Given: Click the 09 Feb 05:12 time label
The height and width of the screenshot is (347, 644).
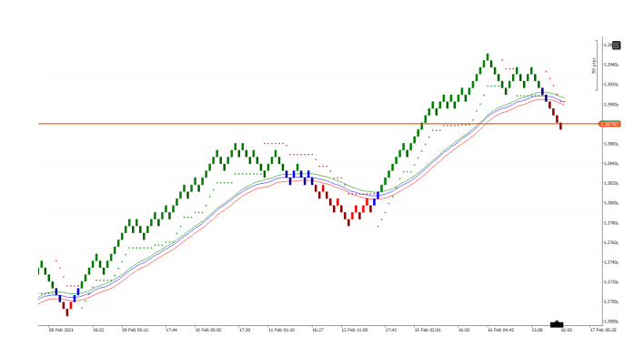Looking at the screenshot, I should [x=135, y=330].
